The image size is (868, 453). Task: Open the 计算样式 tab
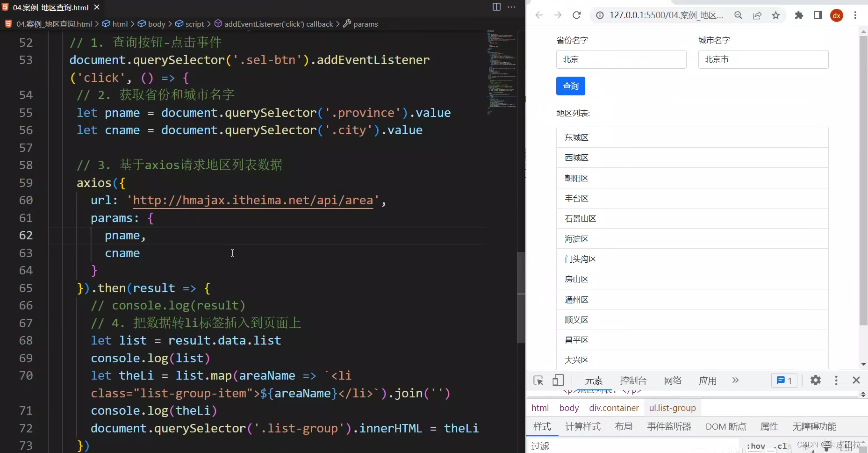click(582, 426)
